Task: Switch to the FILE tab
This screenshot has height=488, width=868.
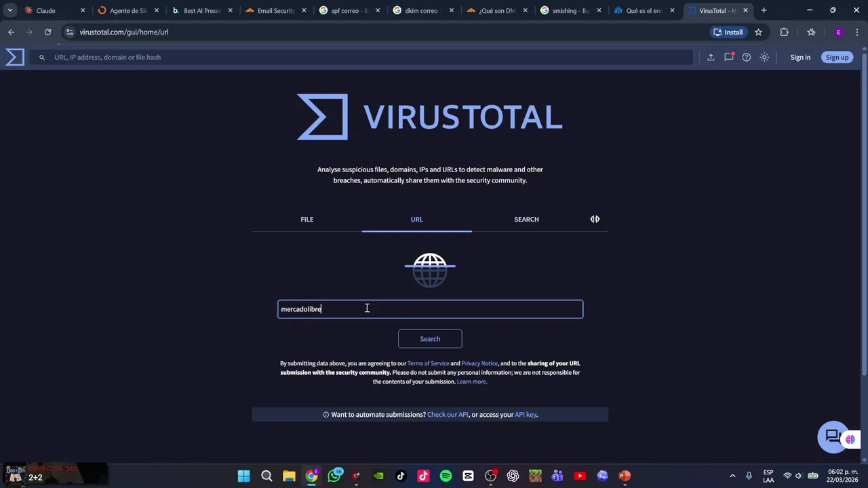Action: [307, 219]
